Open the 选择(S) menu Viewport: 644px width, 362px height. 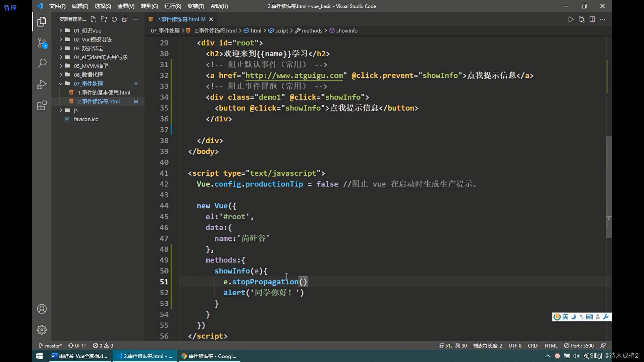(x=103, y=6)
